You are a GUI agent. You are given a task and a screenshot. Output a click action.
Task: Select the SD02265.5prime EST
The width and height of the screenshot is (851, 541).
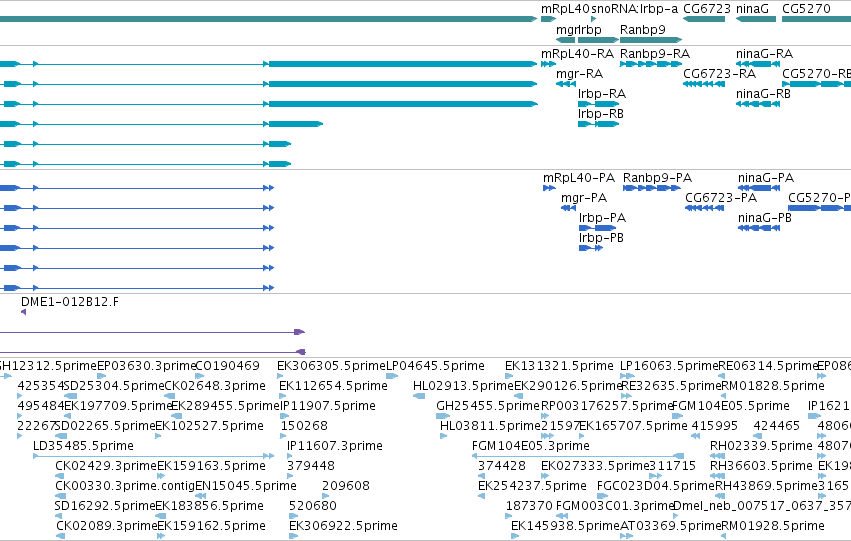(61, 436)
